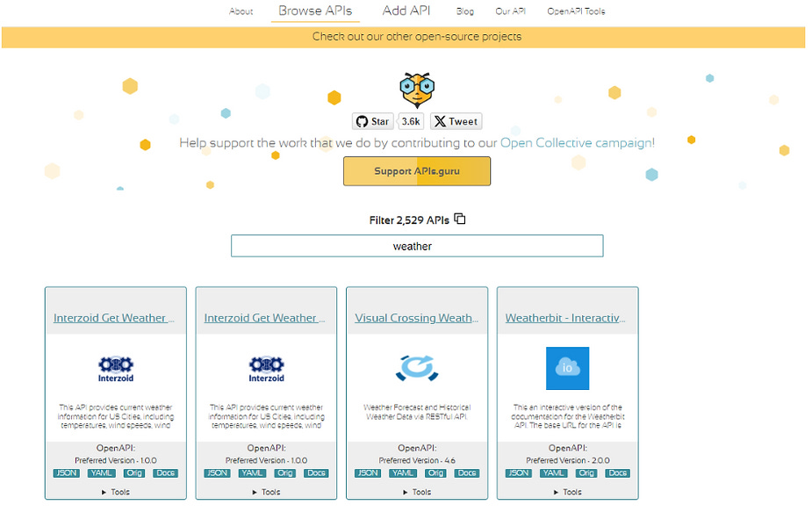
Task: Open OpenAPI Tools page
Action: click(x=576, y=11)
